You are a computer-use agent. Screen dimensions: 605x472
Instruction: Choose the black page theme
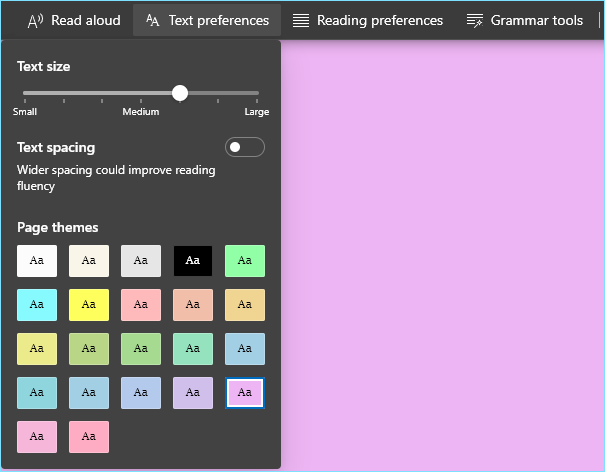pos(193,261)
